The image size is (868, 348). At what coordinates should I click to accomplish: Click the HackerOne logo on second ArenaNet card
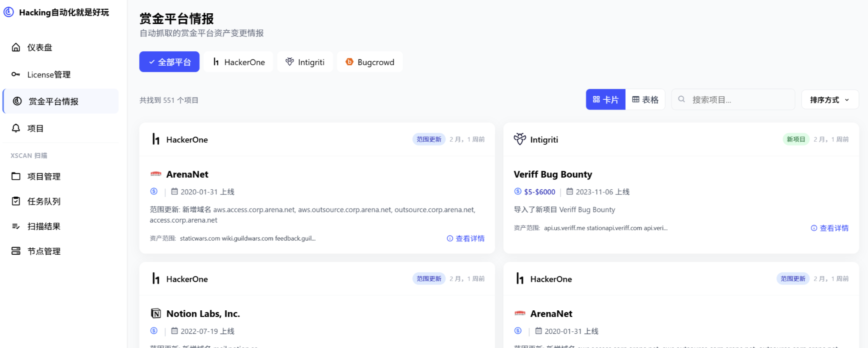[x=520, y=279]
